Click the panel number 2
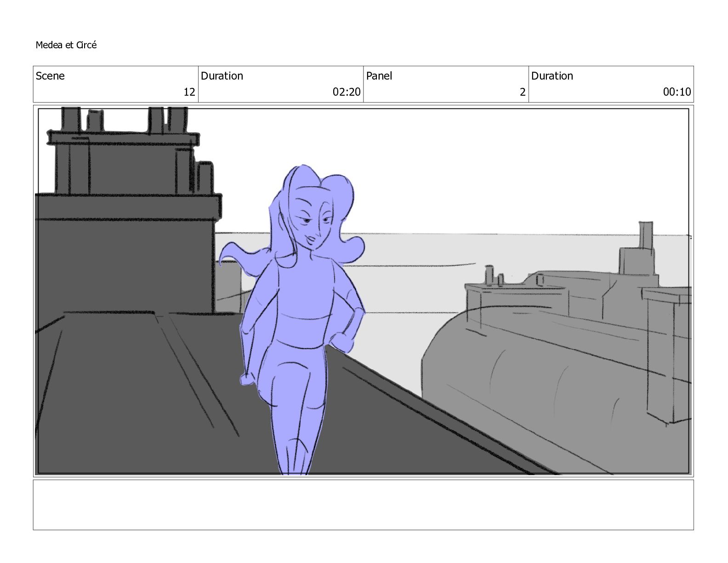The image size is (728, 563). coord(523,92)
